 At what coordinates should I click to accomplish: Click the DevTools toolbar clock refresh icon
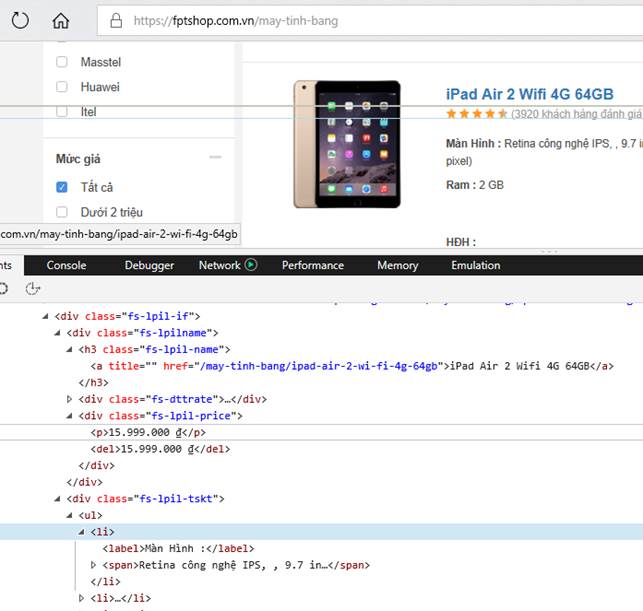coord(32,289)
